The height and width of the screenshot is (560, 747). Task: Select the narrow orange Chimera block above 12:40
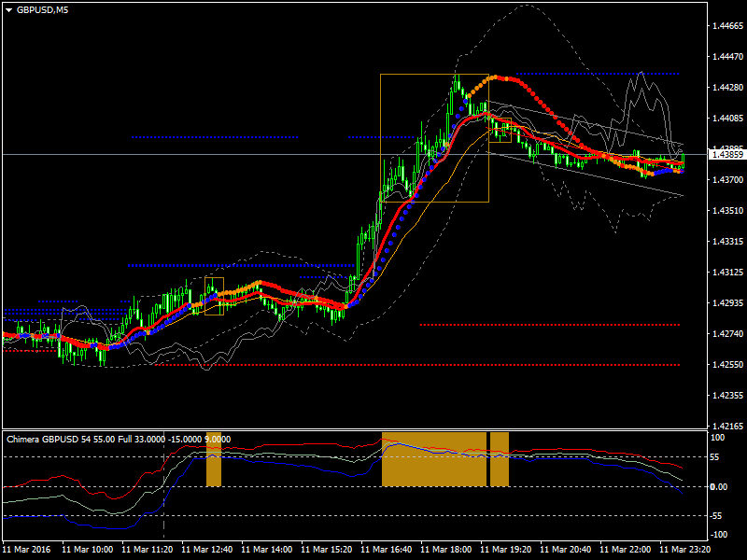click(214, 459)
